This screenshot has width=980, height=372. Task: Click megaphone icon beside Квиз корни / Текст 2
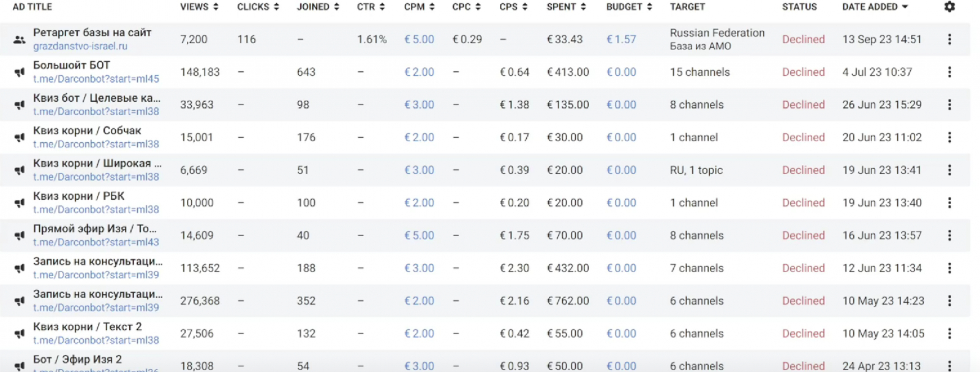(20, 334)
